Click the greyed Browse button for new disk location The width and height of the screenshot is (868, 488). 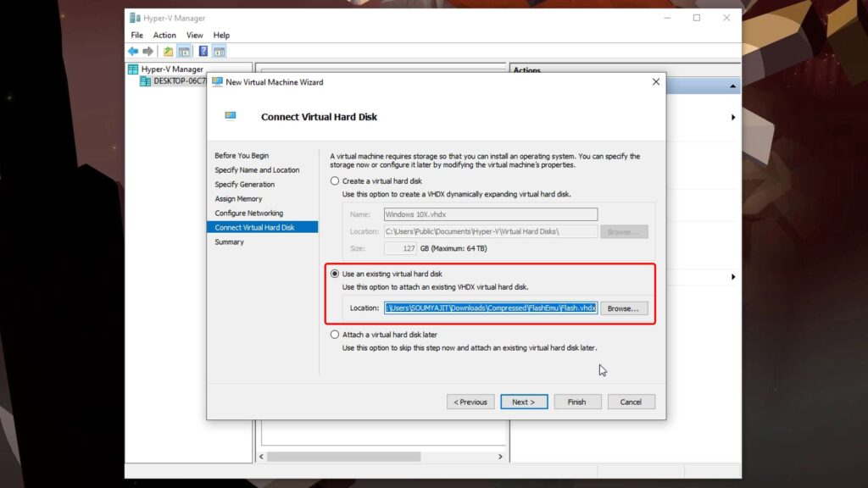pos(623,232)
